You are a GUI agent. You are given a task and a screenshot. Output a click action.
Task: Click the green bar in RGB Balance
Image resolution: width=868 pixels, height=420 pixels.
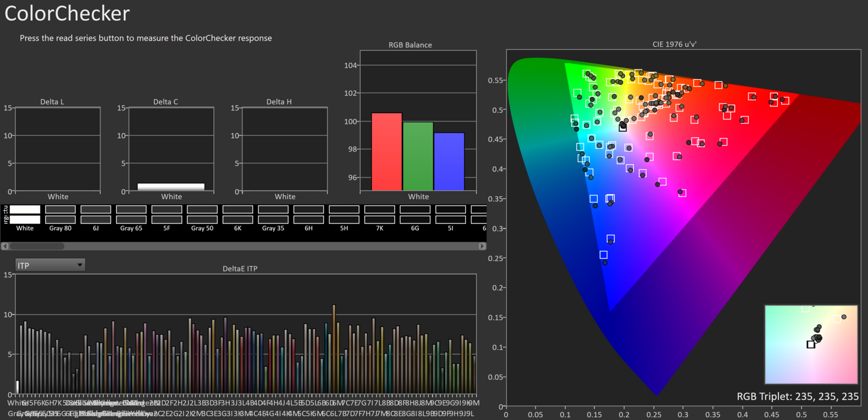[418, 156]
